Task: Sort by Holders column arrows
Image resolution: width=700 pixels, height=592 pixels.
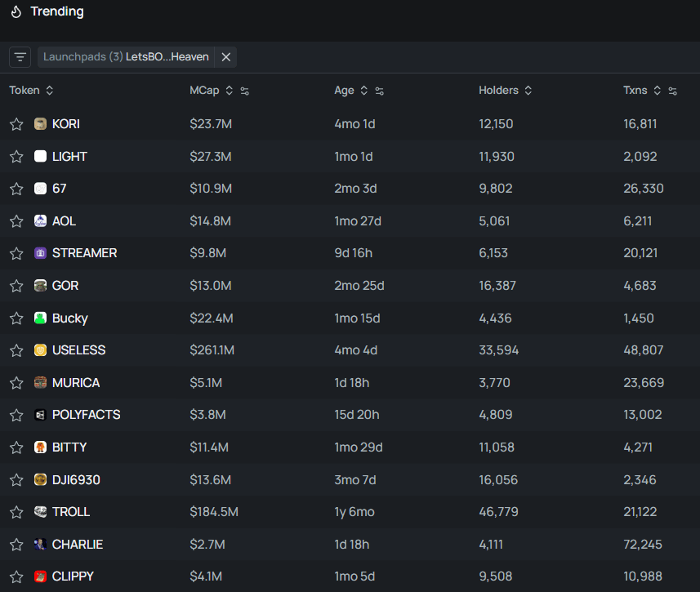Action: tap(528, 91)
